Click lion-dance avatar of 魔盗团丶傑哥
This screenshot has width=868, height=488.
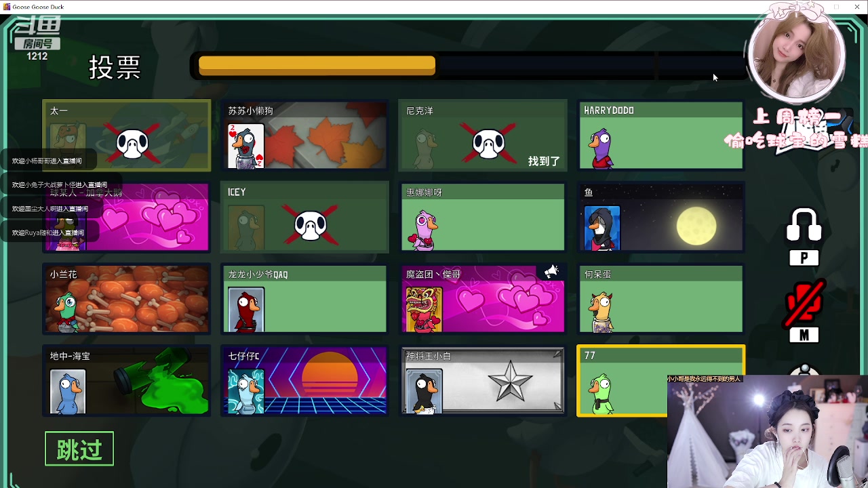click(x=424, y=310)
